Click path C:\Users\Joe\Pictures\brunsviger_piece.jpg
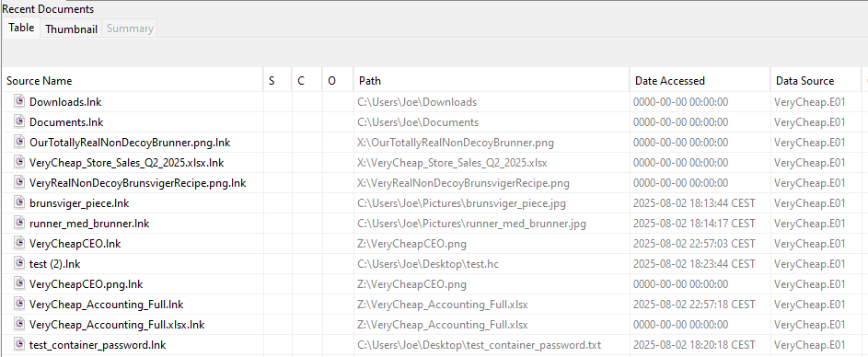The height and width of the screenshot is (357, 868). point(462,203)
